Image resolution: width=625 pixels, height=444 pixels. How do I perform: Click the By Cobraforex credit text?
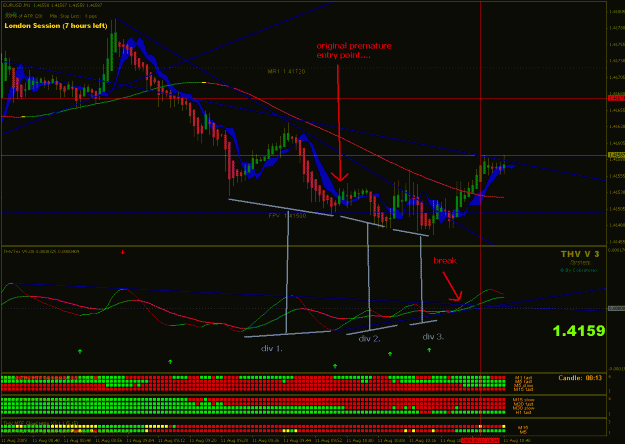pyautogui.click(x=579, y=270)
